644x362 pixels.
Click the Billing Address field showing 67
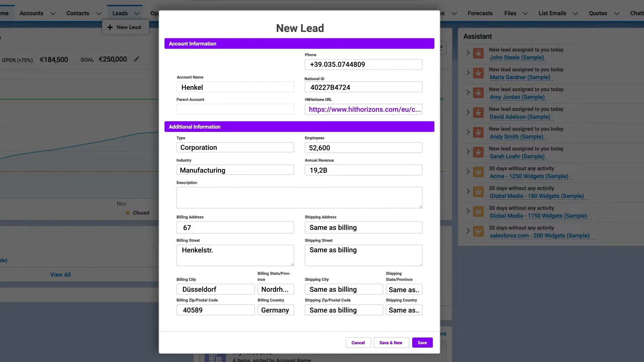(235, 228)
